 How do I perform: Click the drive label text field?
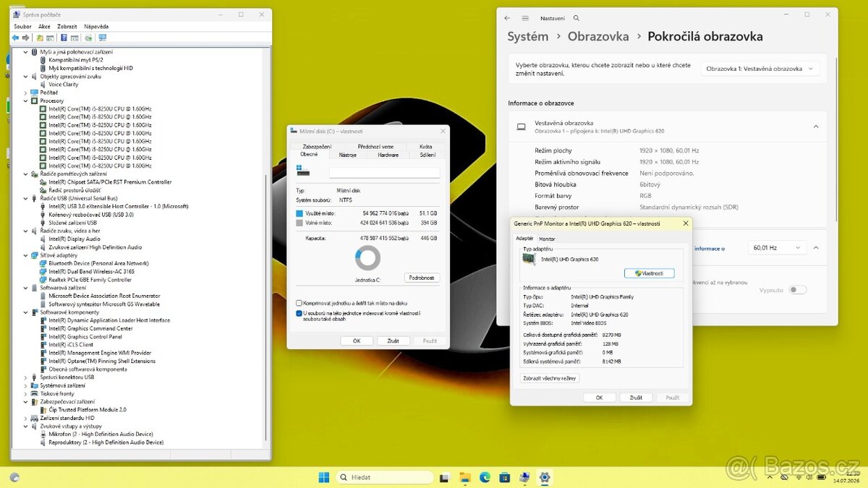point(384,173)
